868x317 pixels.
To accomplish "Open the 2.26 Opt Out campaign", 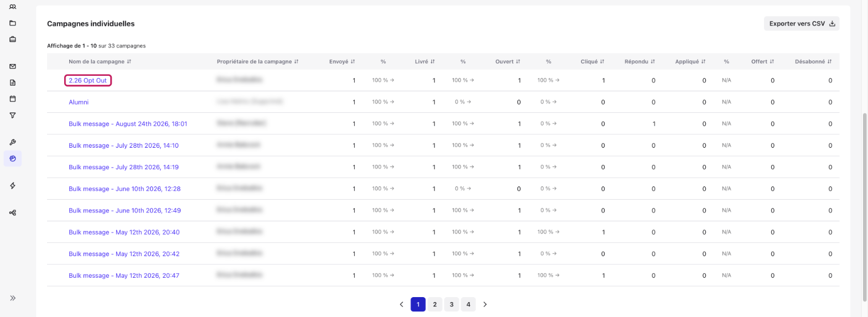I will pos(87,80).
